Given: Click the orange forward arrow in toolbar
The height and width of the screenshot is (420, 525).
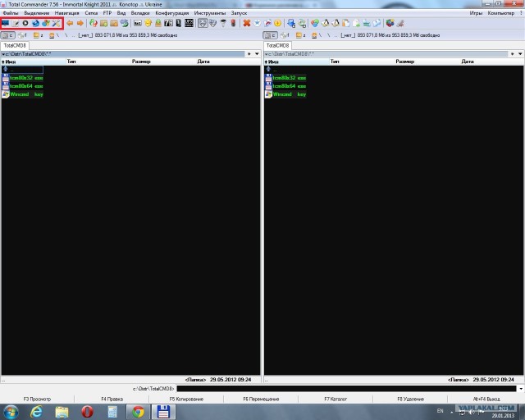Looking at the screenshot, I should pos(80,23).
